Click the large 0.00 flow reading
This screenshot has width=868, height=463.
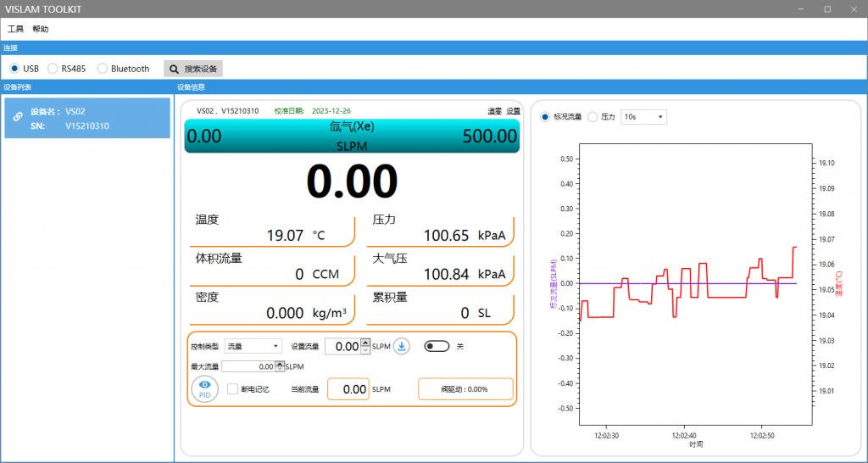[352, 181]
